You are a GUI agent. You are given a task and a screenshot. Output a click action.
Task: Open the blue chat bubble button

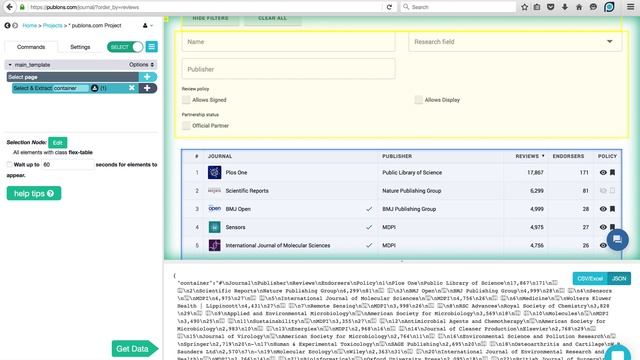tap(618, 239)
